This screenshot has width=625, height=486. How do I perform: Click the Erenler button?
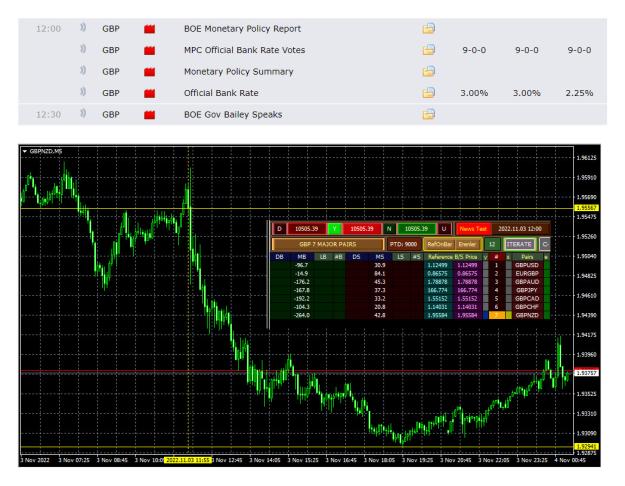(x=468, y=244)
